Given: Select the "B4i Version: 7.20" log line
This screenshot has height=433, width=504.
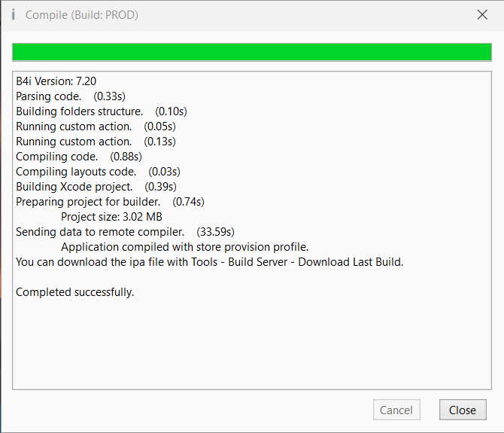Looking at the screenshot, I should pyautogui.click(x=56, y=81).
